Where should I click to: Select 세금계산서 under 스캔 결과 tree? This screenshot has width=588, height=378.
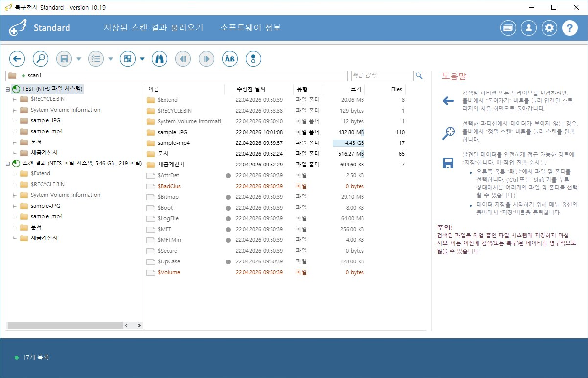coord(44,238)
